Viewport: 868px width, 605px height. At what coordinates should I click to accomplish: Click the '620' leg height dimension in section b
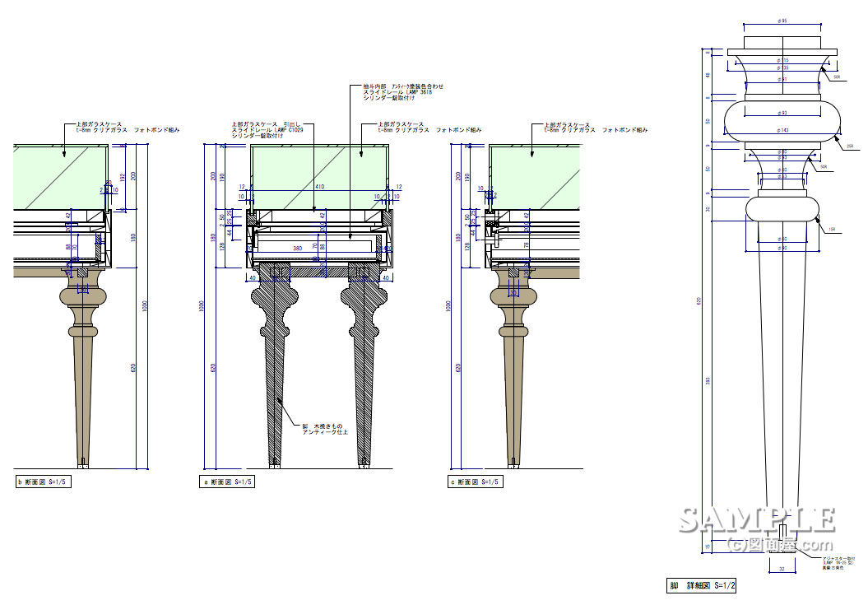(x=133, y=367)
